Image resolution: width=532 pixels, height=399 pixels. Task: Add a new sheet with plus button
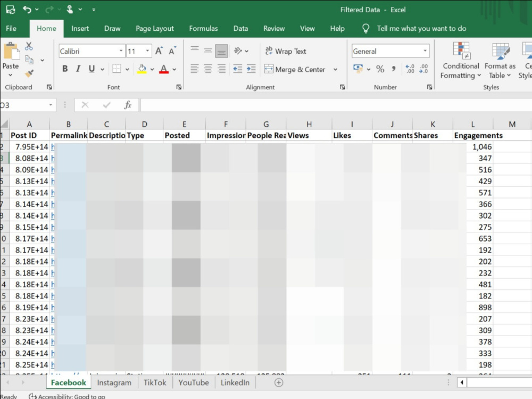click(279, 383)
